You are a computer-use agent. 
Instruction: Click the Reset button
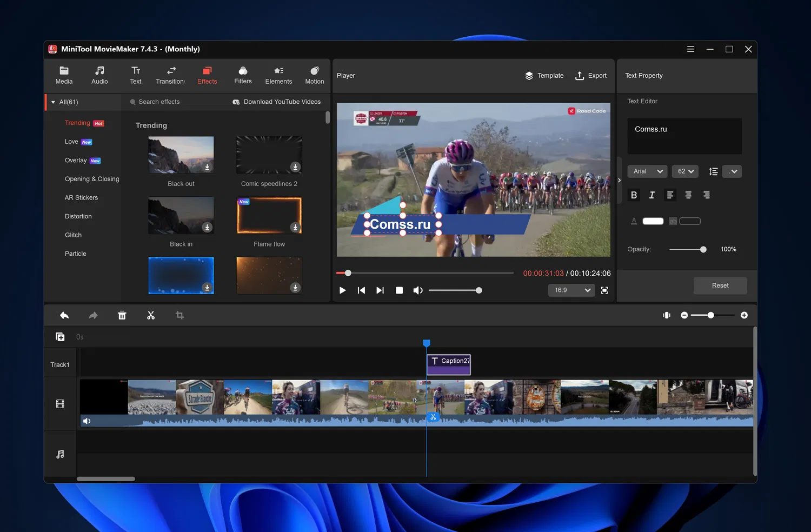(720, 285)
